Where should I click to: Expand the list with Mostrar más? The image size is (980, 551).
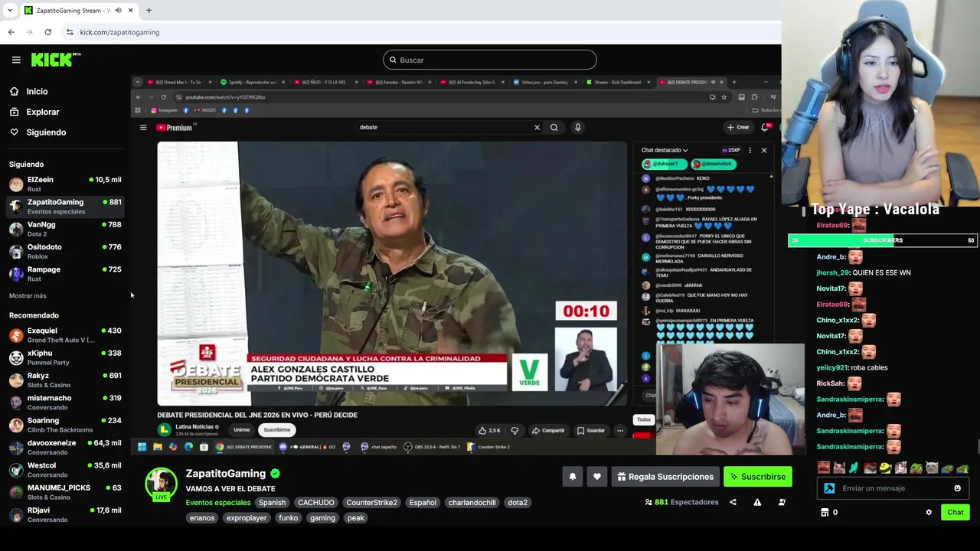coord(28,295)
